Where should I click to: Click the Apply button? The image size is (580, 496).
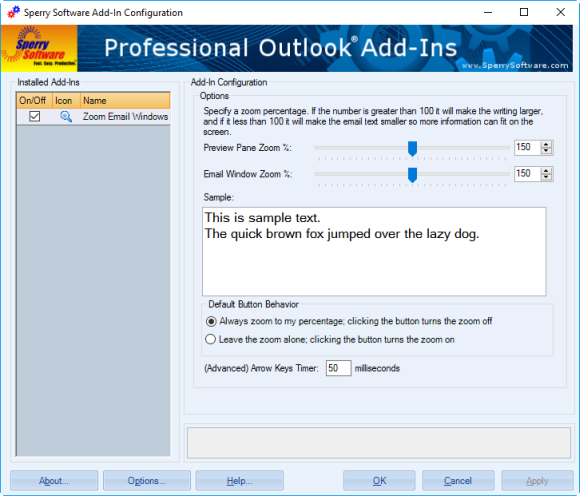[537, 480]
